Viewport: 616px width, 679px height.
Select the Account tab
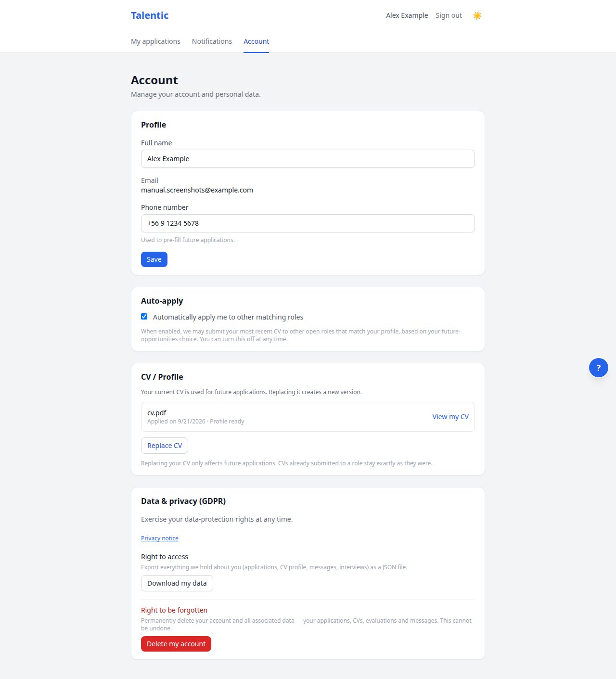tap(256, 41)
